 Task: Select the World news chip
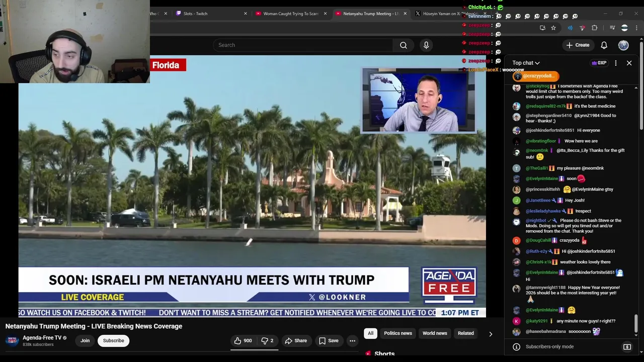[435, 333]
